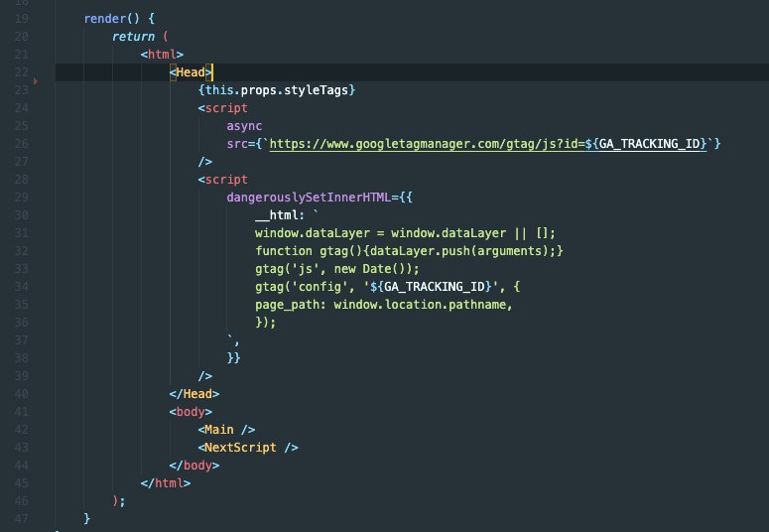The width and height of the screenshot is (769, 532).
Task: Click the dangerouslySetInnerHTML attribute
Action: pos(309,198)
